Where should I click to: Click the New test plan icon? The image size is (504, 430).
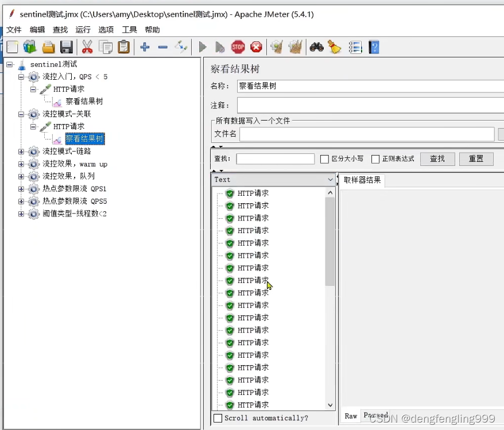(x=12, y=47)
